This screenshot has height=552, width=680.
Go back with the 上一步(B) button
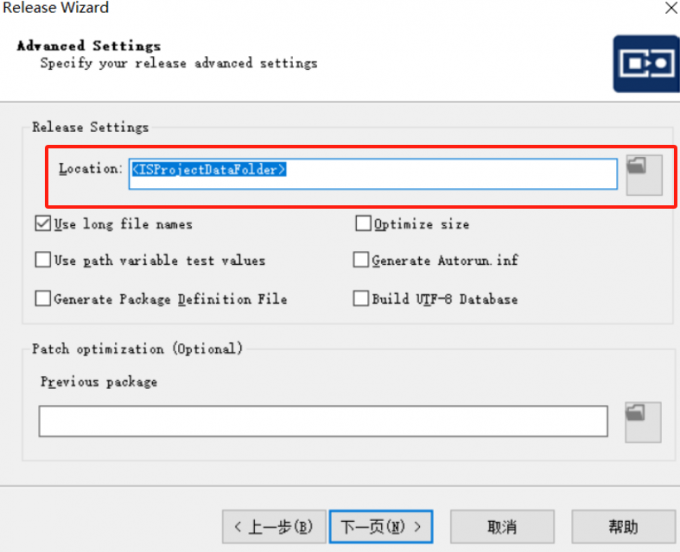272,526
